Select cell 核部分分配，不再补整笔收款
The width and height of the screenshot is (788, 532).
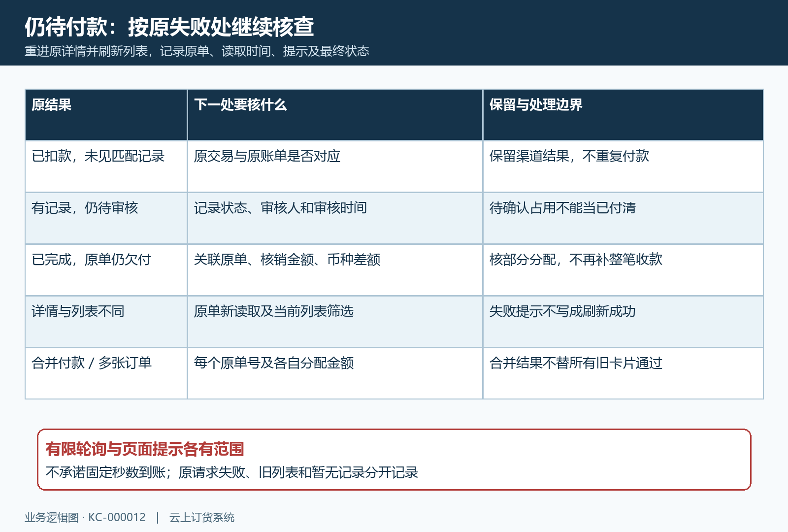point(623,270)
